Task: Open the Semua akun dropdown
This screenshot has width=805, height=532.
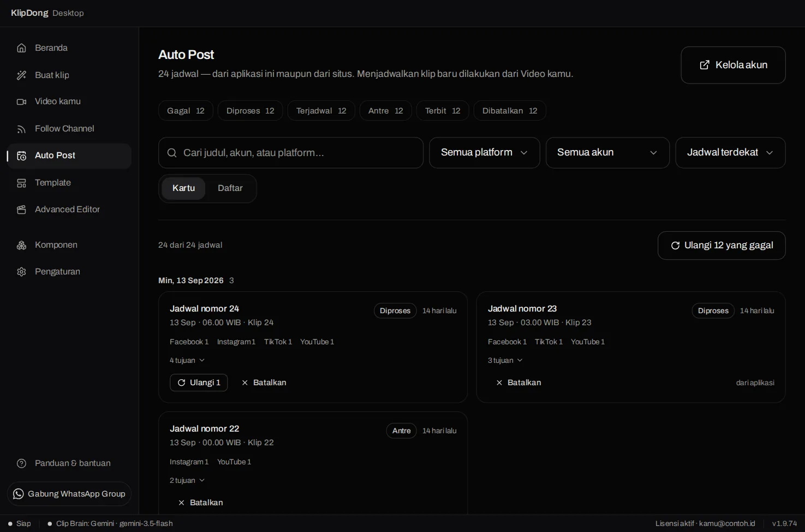Action: (607, 153)
